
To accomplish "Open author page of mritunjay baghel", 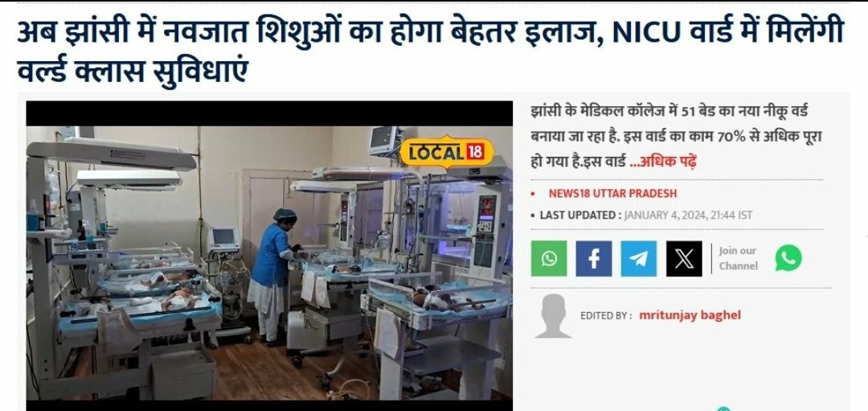I will [x=690, y=315].
